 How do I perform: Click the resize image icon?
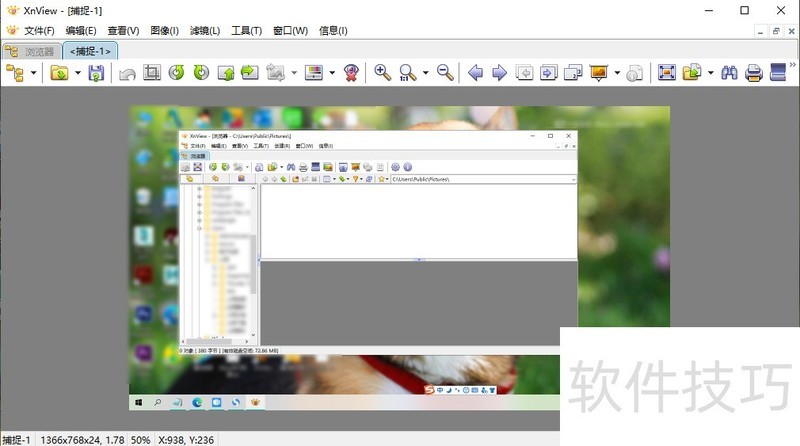(276, 73)
